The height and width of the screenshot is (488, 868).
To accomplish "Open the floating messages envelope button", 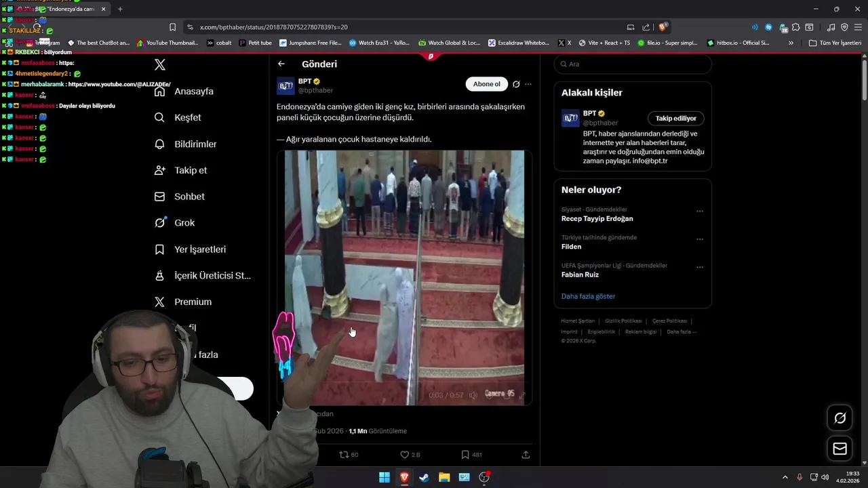I will [840, 449].
